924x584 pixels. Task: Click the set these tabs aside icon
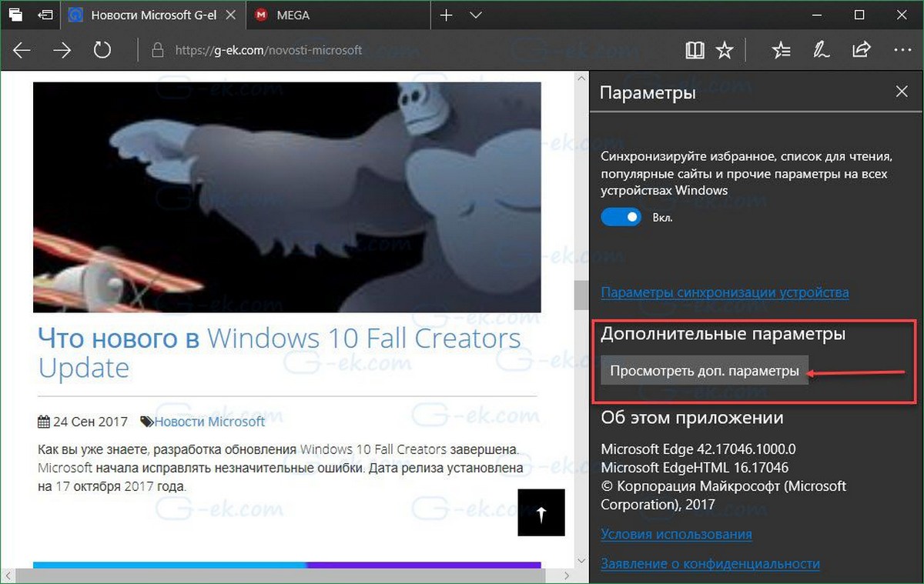[x=45, y=15]
